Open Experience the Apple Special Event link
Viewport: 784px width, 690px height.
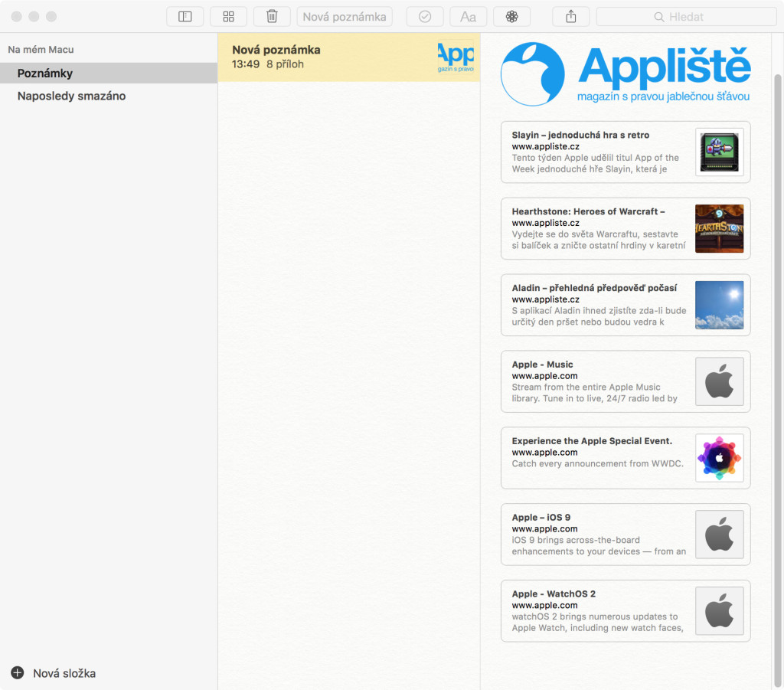[x=592, y=441]
